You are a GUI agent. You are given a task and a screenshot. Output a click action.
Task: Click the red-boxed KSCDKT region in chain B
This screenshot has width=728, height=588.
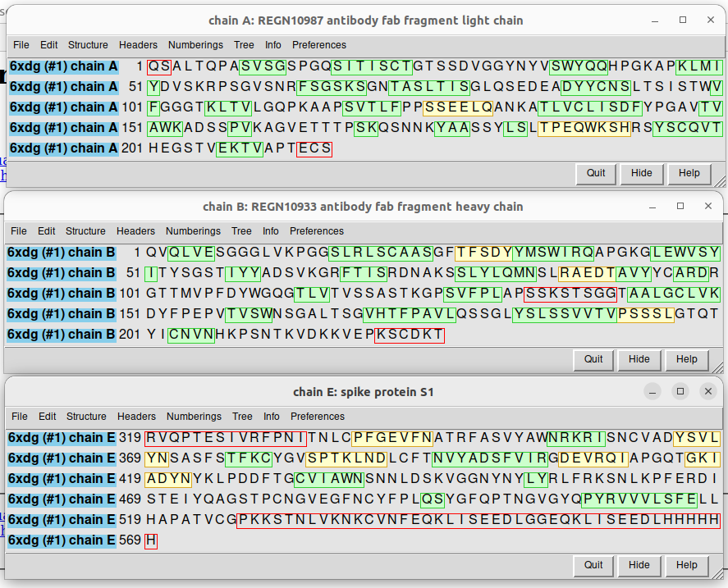(409, 335)
